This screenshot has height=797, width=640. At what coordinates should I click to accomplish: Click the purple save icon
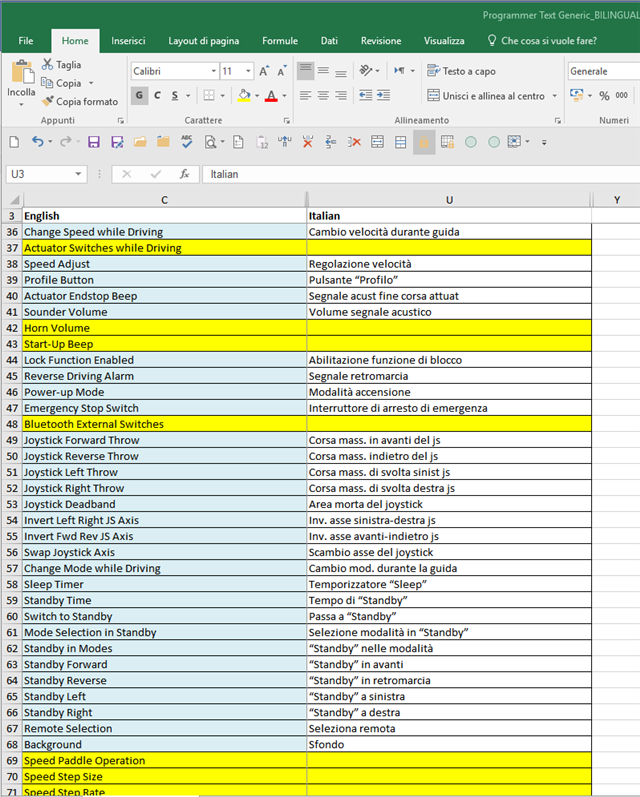[x=94, y=142]
